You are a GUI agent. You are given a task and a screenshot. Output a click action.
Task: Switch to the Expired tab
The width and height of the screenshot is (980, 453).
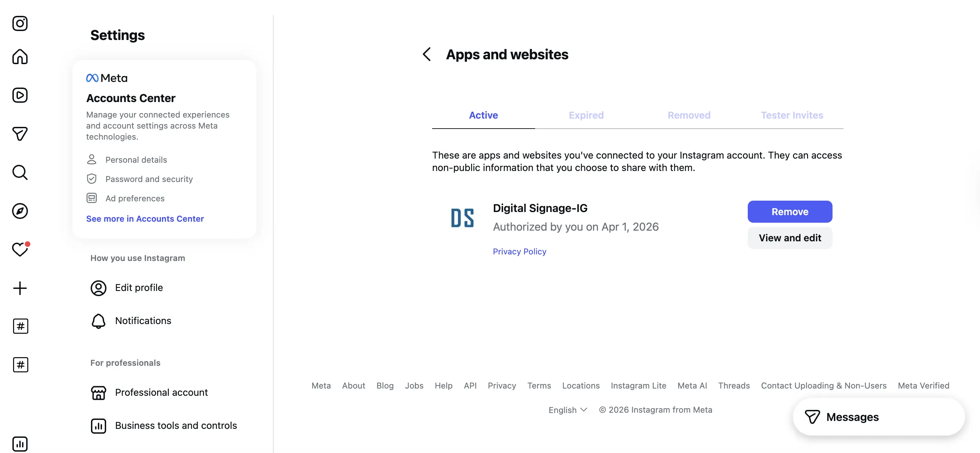coord(586,115)
